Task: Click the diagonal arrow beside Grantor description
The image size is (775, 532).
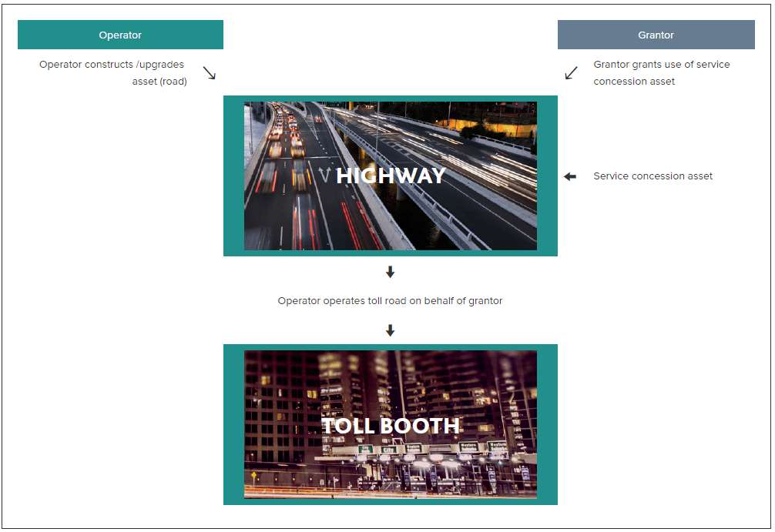Action: [x=571, y=73]
